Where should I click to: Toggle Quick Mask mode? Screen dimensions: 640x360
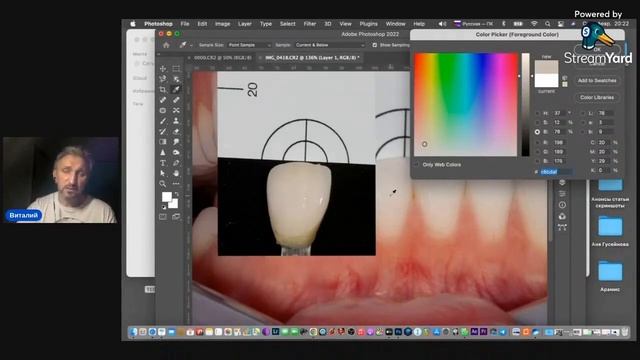click(x=163, y=217)
